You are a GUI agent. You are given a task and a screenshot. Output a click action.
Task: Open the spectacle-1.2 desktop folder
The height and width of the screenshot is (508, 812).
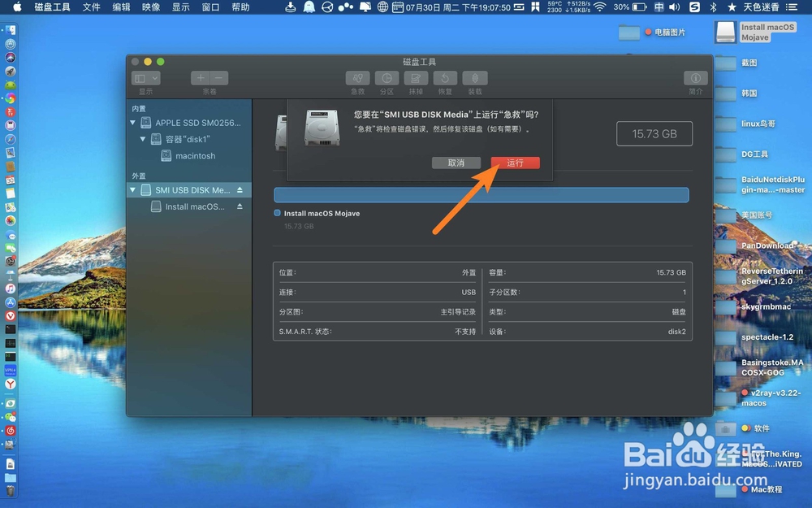click(x=725, y=338)
